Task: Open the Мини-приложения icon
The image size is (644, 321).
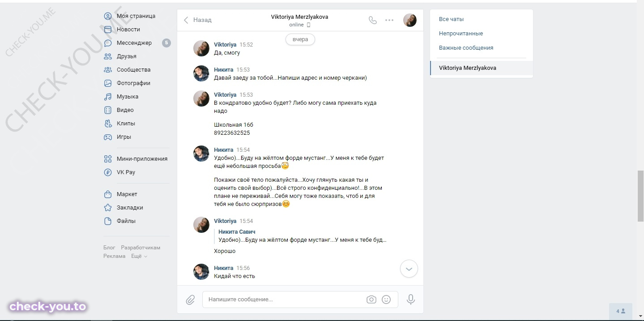Action: [x=108, y=159]
